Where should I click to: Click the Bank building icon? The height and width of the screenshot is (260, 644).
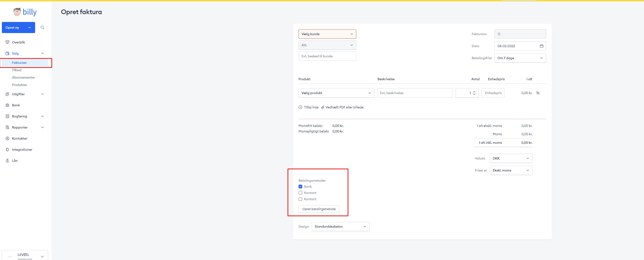click(7, 105)
